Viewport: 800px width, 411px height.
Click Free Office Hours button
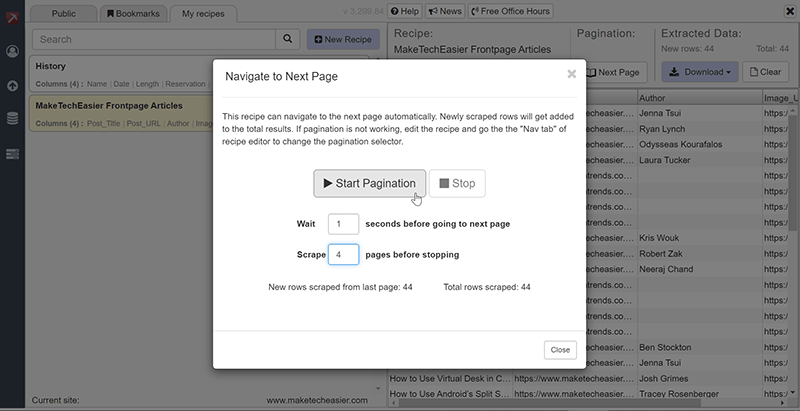point(510,11)
